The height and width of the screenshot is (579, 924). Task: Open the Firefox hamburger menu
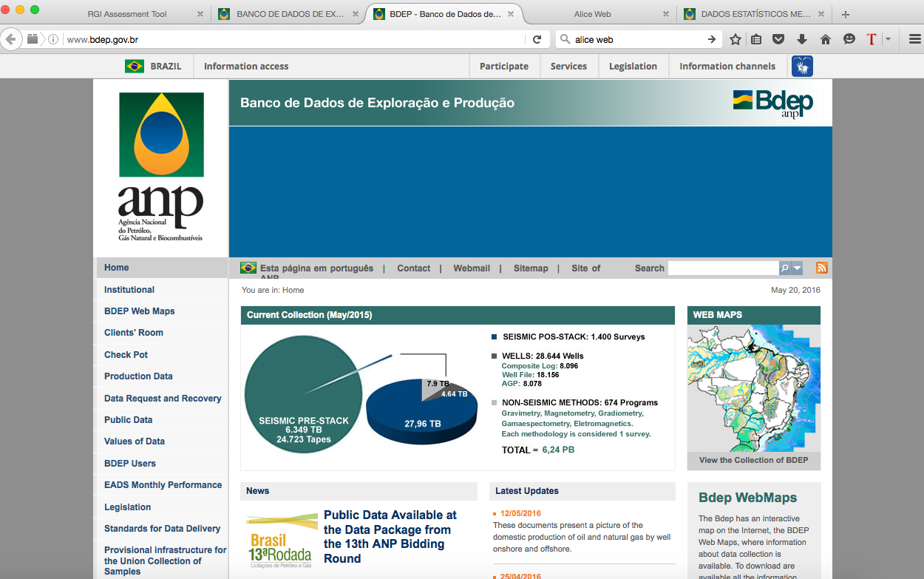pos(914,39)
